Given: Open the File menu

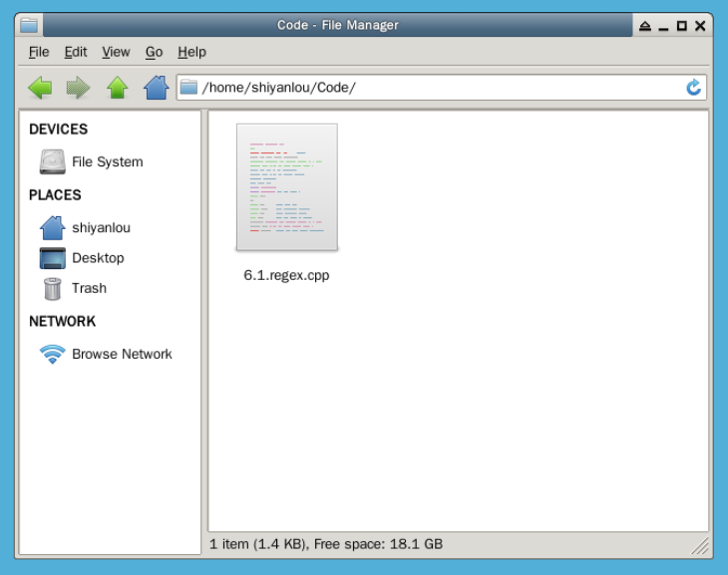Looking at the screenshot, I should coord(39,52).
